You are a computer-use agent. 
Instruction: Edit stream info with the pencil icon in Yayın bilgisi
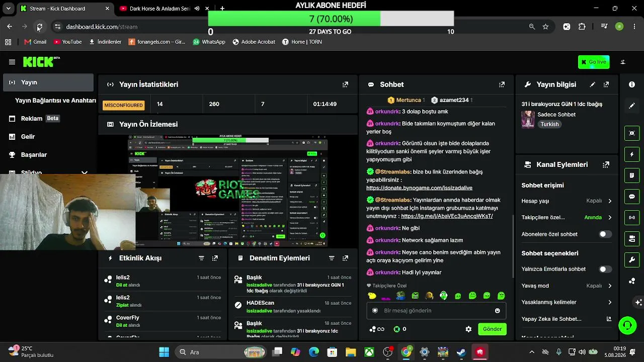click(593, 84)
